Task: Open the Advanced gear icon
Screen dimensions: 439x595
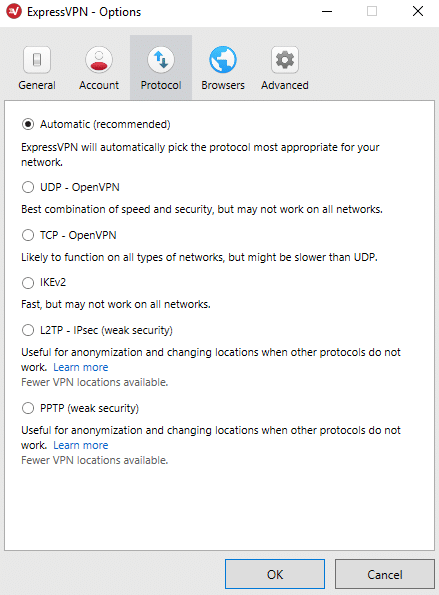Action: [x=285, y=60]
